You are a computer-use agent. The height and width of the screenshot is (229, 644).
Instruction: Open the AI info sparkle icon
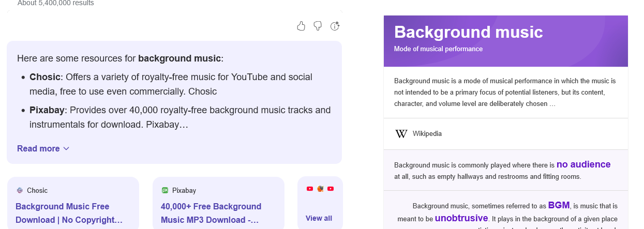(x=335, y=26)
